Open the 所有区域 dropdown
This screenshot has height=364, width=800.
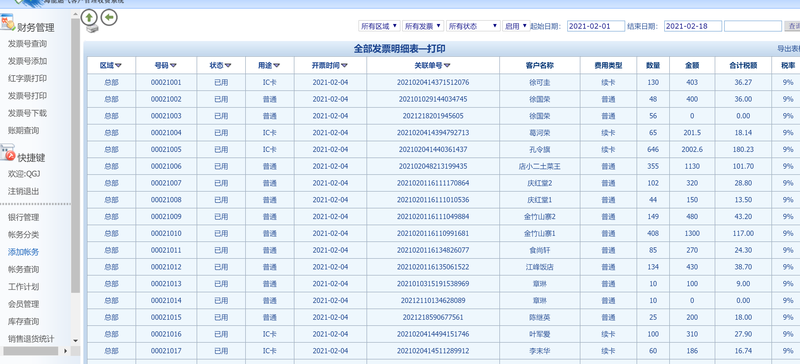coord(379,26)
